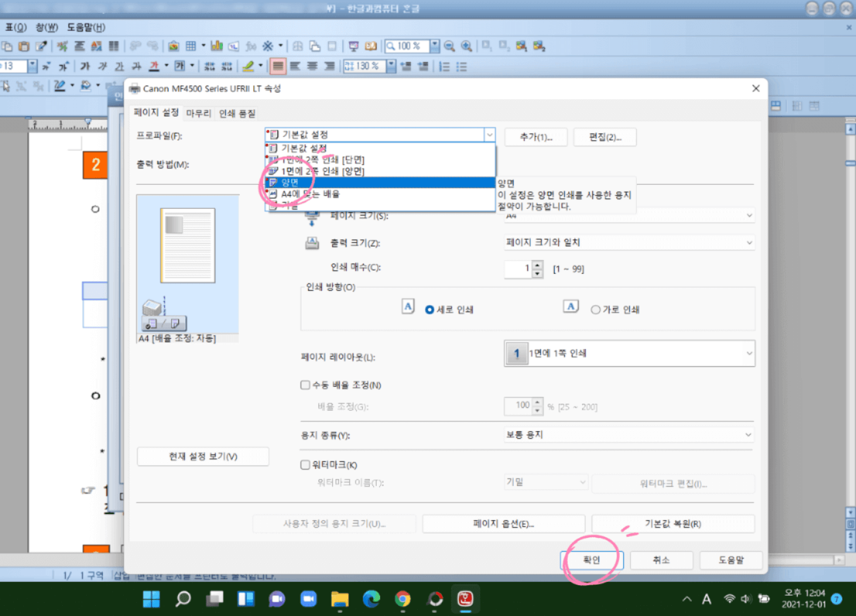Open Zoom app from the taskbar
The height and width of the screenshot is (616, 856).
click(x=309, y=599)
